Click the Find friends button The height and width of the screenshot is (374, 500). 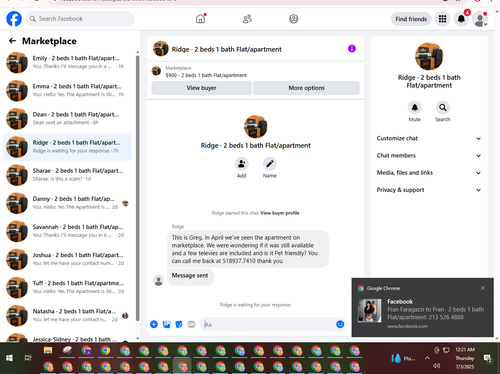tap(411, 19)
